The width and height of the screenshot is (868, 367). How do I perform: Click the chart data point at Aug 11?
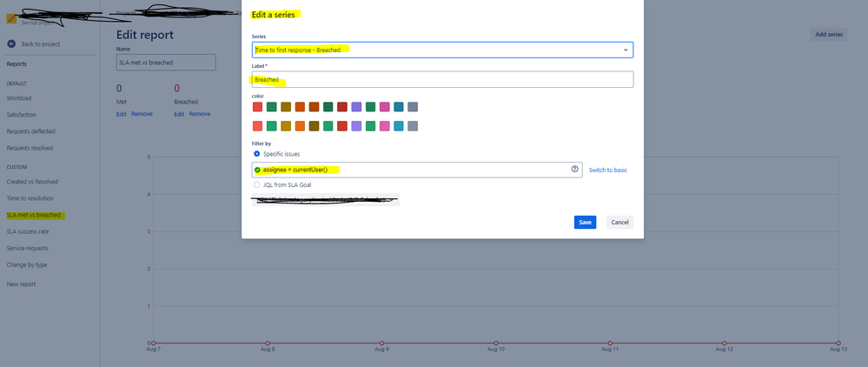pos(610,344)
